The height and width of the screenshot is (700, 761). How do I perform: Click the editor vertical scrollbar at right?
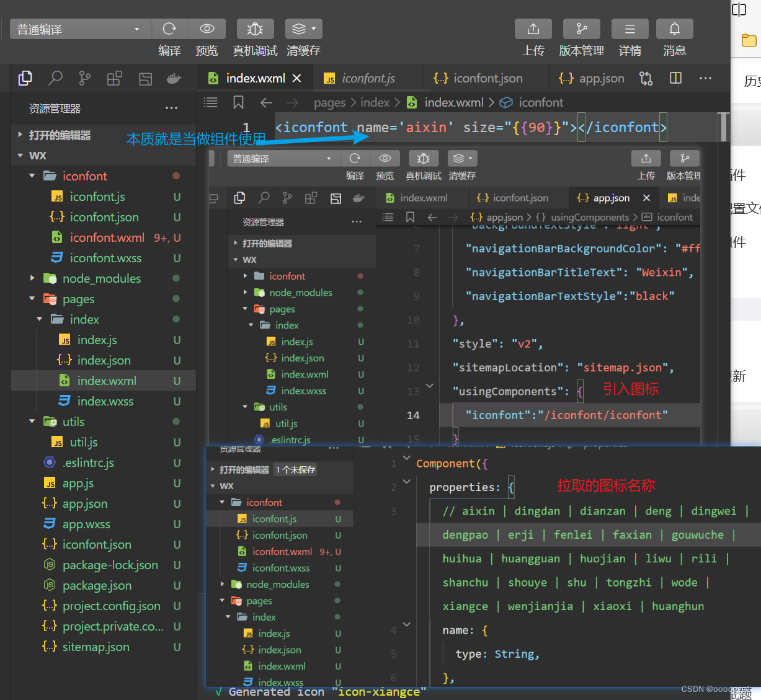(723, 127)
